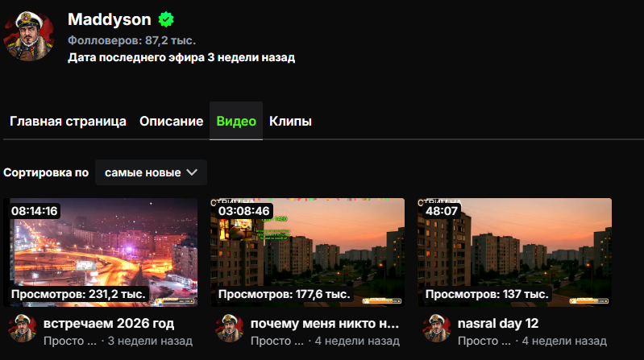Select the "Видео" tab
644x360 pixels.
coord(236,121)
